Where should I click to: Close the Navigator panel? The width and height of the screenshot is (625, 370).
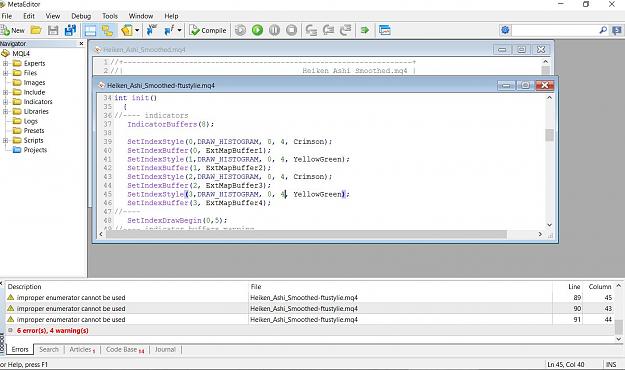pyautogui.click(x=81, y=43)
